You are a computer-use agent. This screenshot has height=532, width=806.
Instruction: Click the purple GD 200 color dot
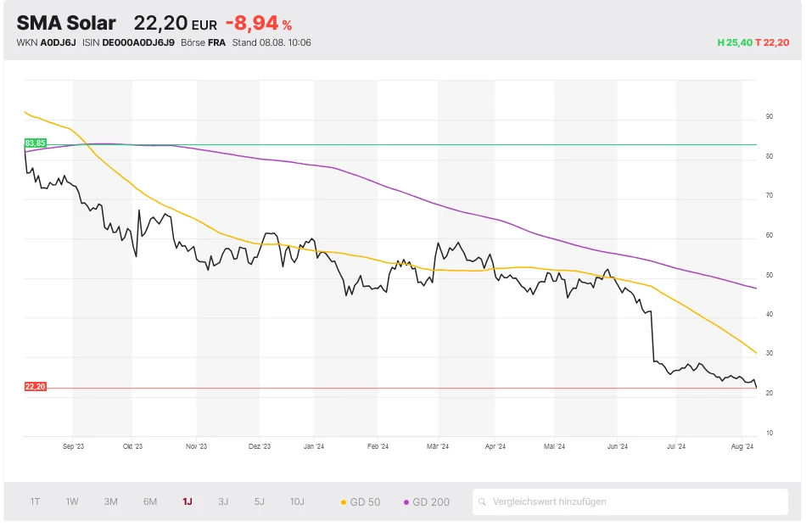(x=406, y=502)
